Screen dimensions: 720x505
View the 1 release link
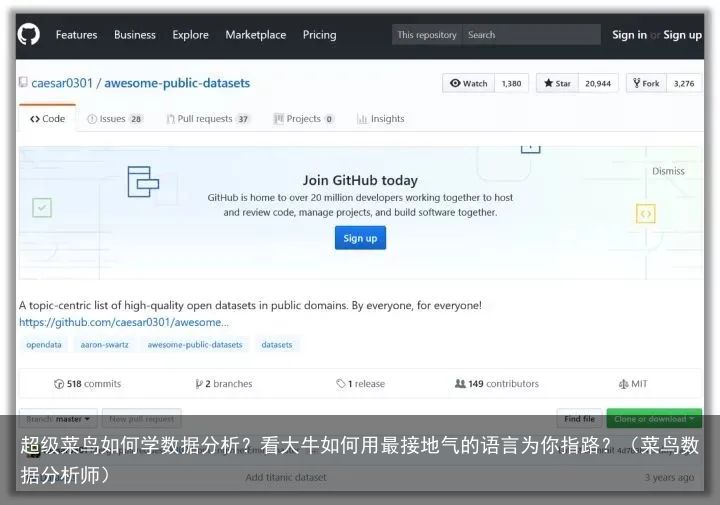[x=360, y=384]
